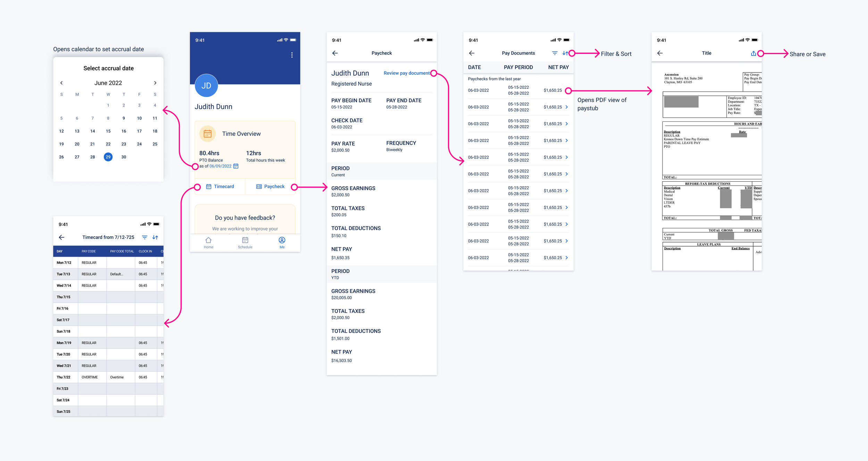Go to next month in calendar
The image size is (868, 461).
(155, 83)
